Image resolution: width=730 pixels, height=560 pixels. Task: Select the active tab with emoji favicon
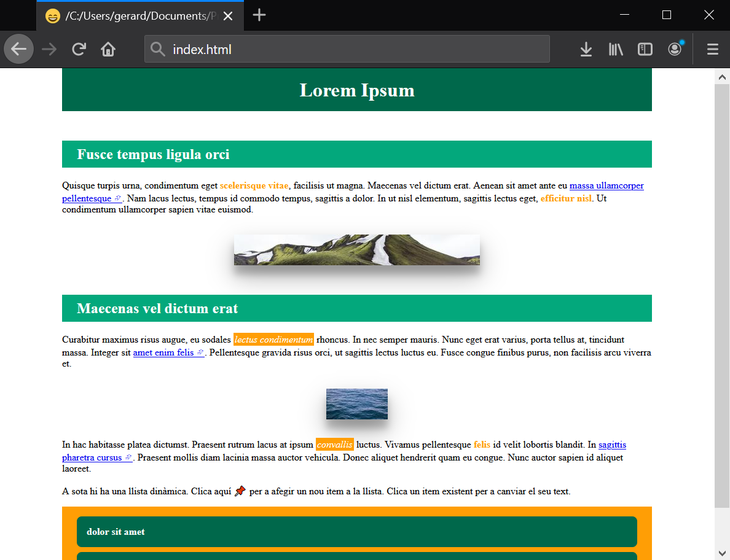coord(135,16)
